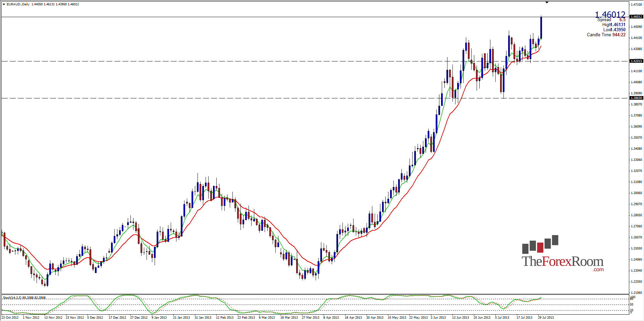644x321 pixels.
Task: Click the Candle Time 944:22 display
Action: [x=606, y=35]
